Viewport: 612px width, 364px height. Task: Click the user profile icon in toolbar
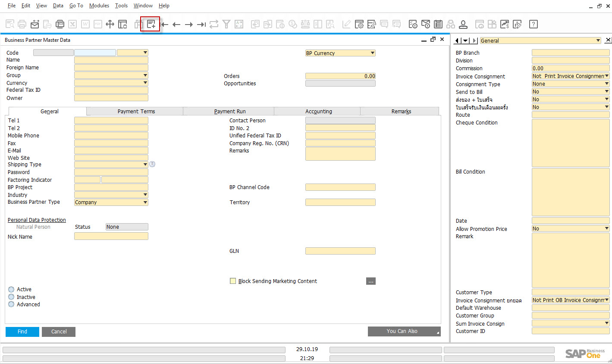click(463, 24)
